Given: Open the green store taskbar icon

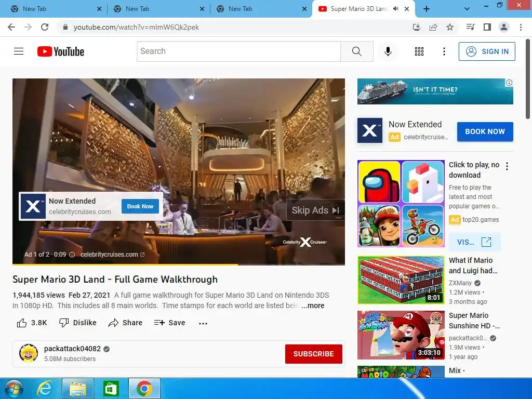Looking at the screenshot, I should (111, 389).
